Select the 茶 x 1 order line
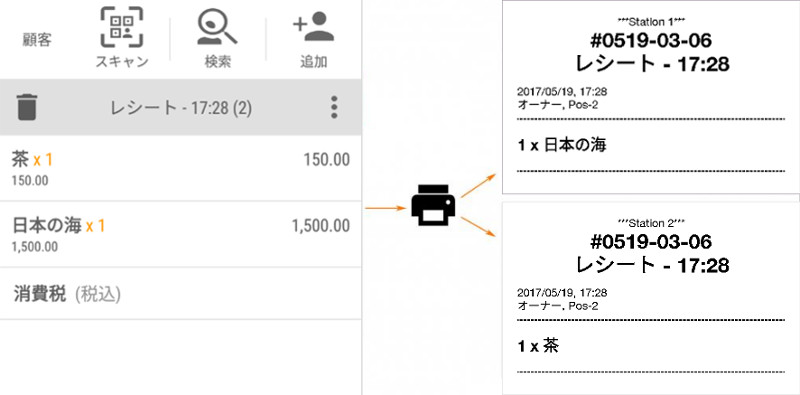 point(181,168)
